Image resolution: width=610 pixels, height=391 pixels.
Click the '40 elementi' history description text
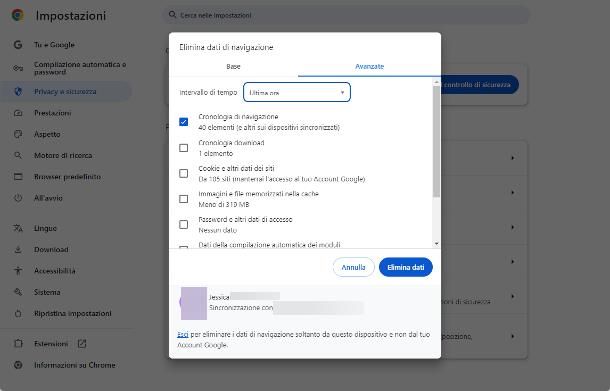click(x=269, y=127)
